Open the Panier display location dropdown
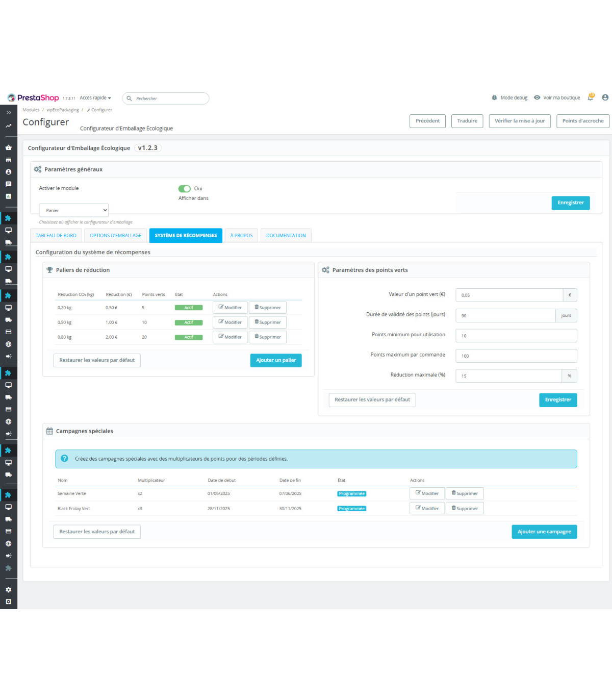 pyautogui.click(x=74, y=210)
